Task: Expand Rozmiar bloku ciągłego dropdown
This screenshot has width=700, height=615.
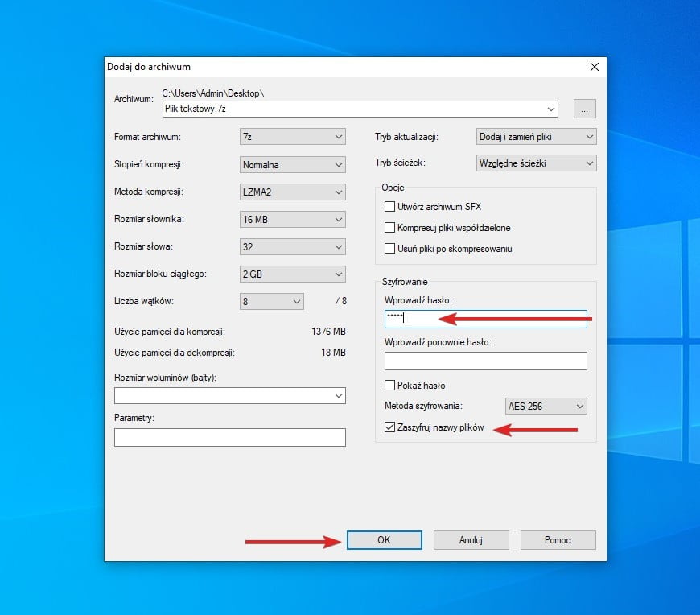Action: click(x=292, y=274)
